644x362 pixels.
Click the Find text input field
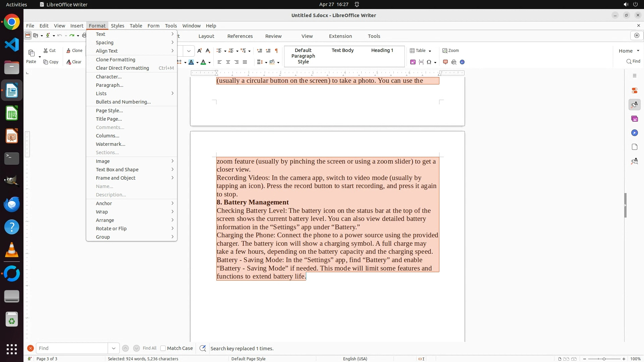click(72, 348)
